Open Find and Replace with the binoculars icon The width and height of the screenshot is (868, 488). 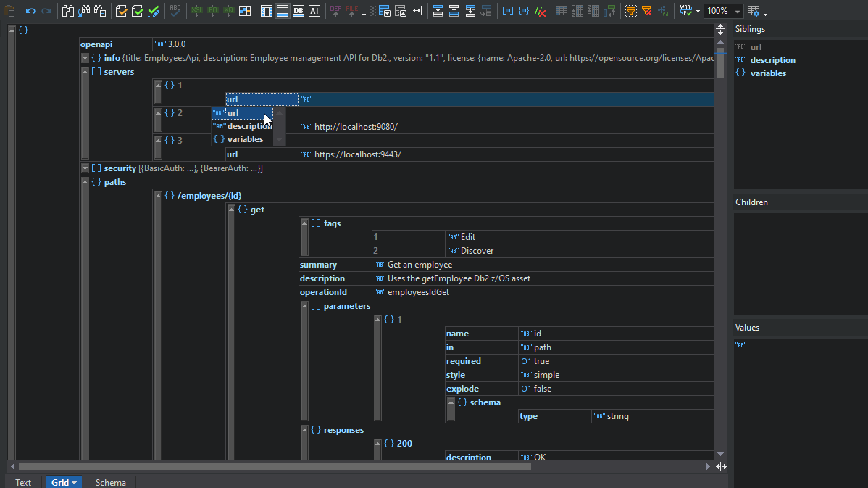pos(67,11)
